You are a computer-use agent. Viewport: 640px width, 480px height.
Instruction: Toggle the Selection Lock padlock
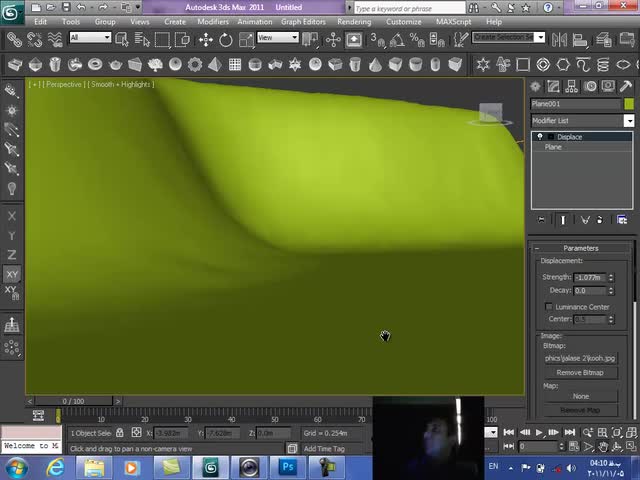tap(120, 433)
